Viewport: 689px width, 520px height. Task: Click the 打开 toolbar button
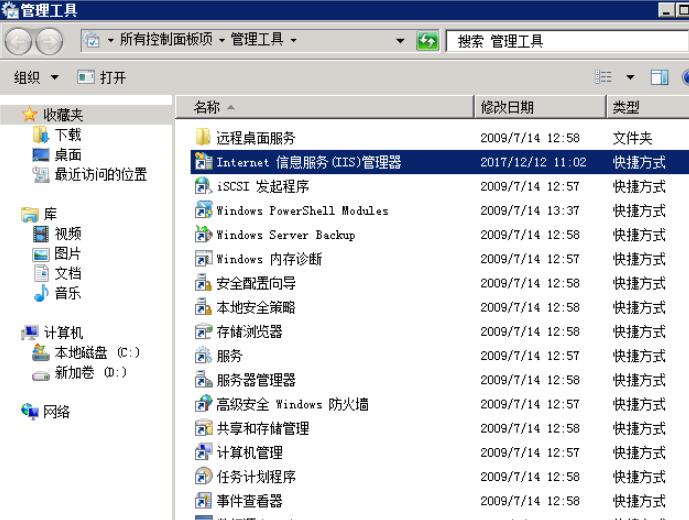102,77
